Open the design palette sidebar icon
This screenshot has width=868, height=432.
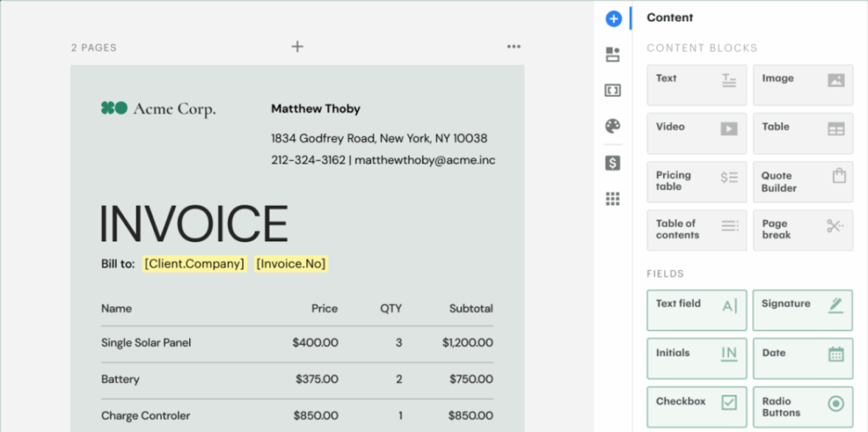(x=613, y=126)
